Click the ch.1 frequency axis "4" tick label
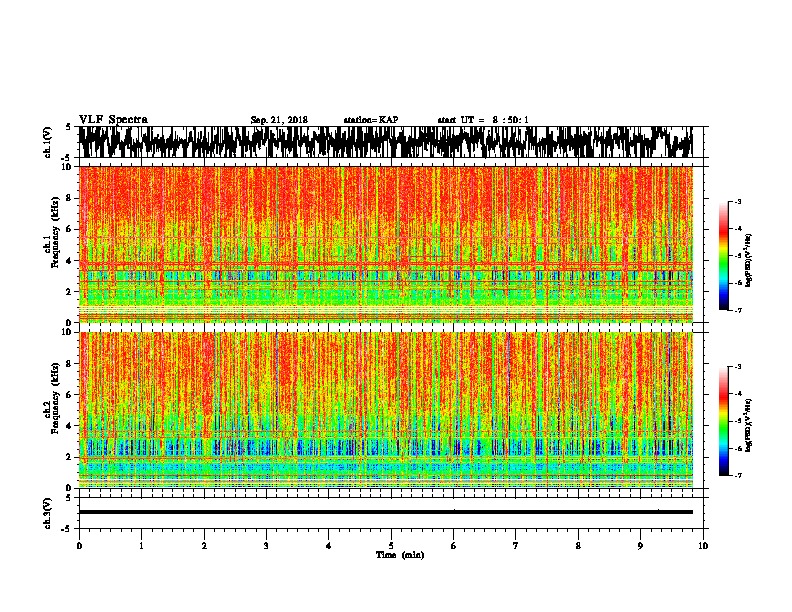Viewport: 792px width, 612px height. coord(69,261)
